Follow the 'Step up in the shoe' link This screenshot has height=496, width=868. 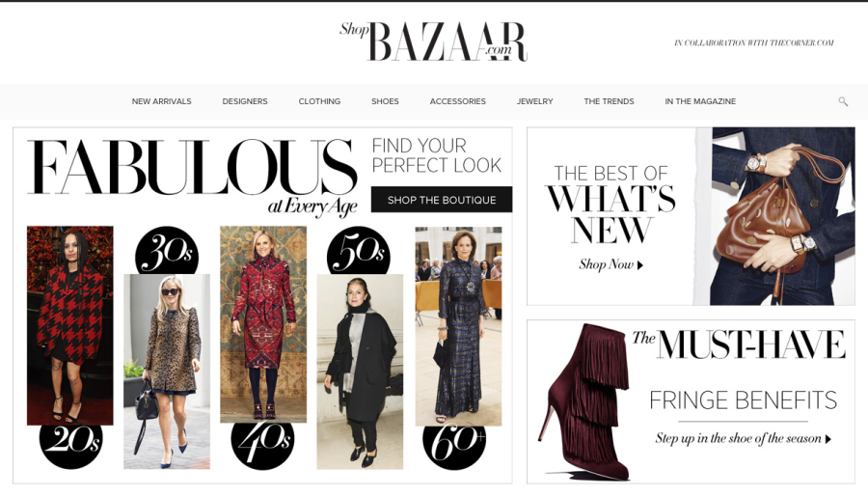click(744, 438)
